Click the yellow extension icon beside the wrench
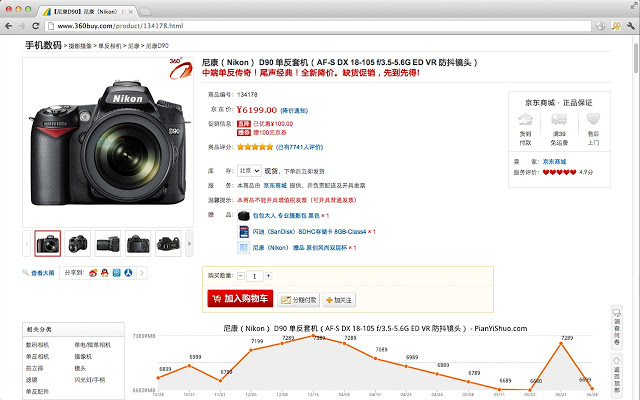Screen dimensions: 640x400 click(616, 26)
